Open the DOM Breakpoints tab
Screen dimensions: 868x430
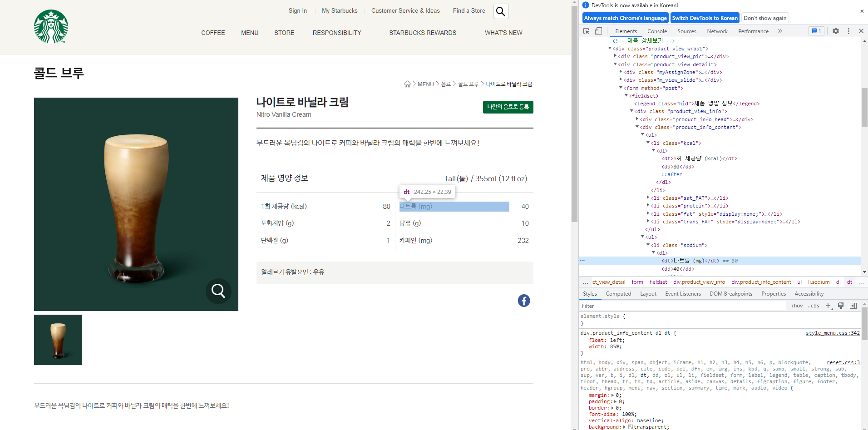731,294
